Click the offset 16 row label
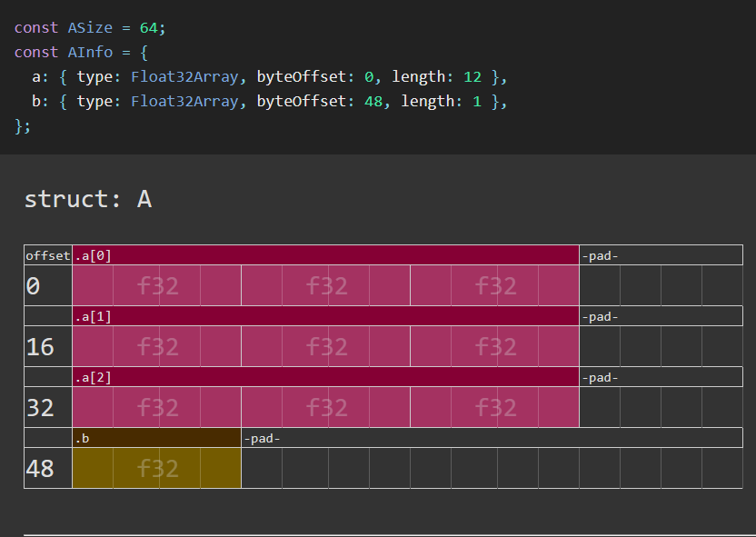756x537 pixels. tap(40, 346)
